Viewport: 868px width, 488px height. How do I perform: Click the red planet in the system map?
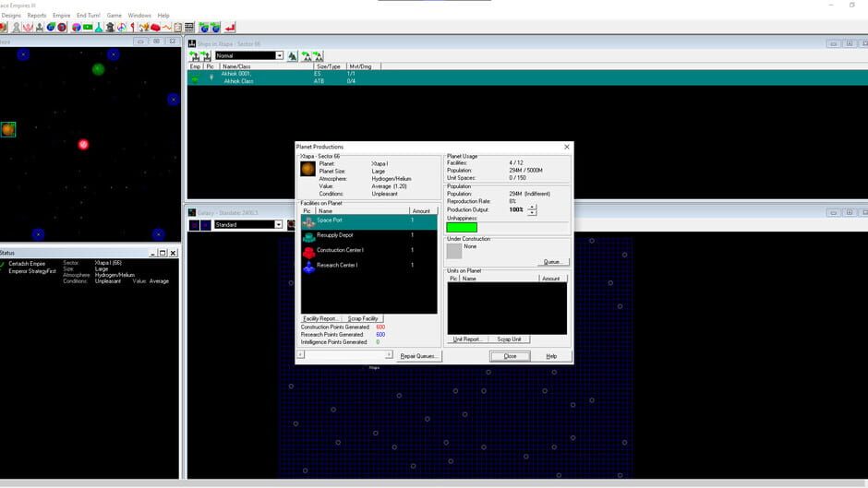coord(83,145)
